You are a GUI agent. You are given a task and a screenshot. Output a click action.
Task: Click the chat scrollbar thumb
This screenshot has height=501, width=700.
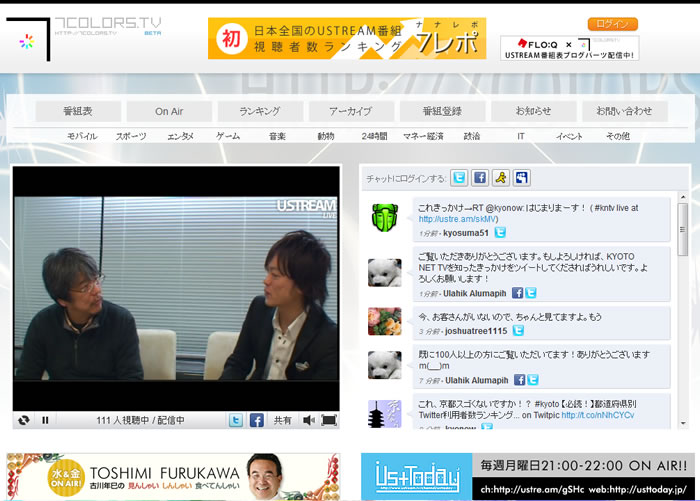pyautogui.click(x=683, y=229)
